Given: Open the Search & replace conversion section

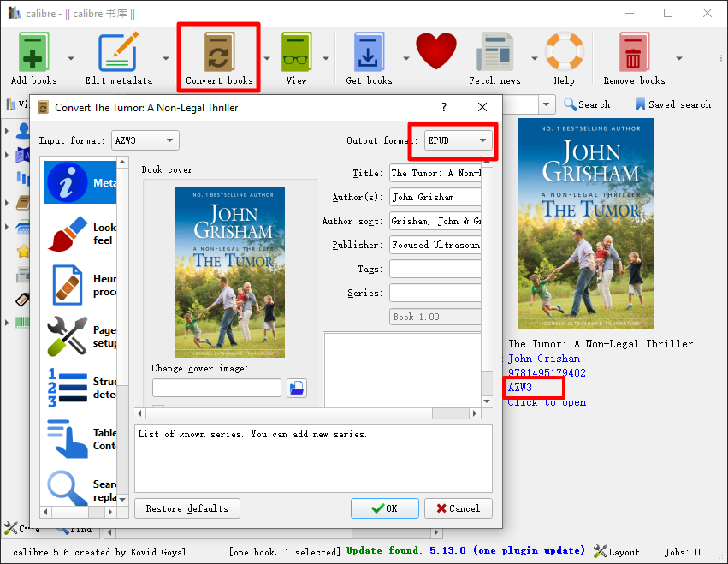Looking at the screenshot, I should (80, 485).
